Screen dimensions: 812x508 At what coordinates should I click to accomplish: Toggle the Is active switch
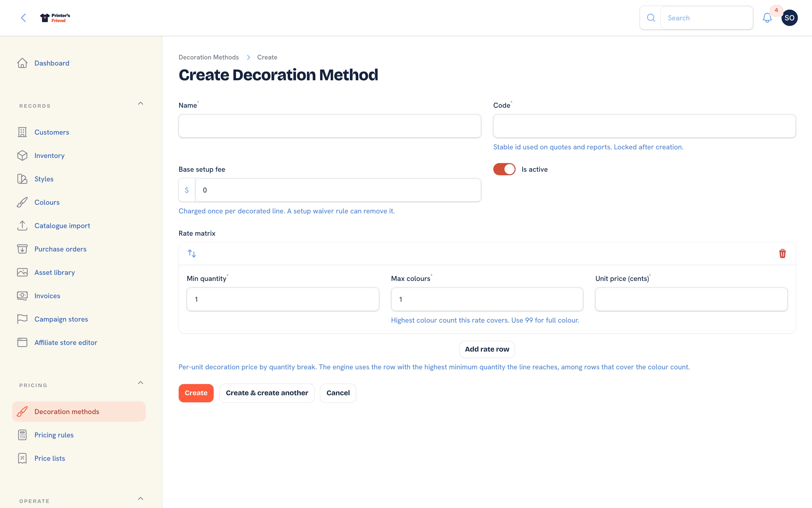click(504, 169)
